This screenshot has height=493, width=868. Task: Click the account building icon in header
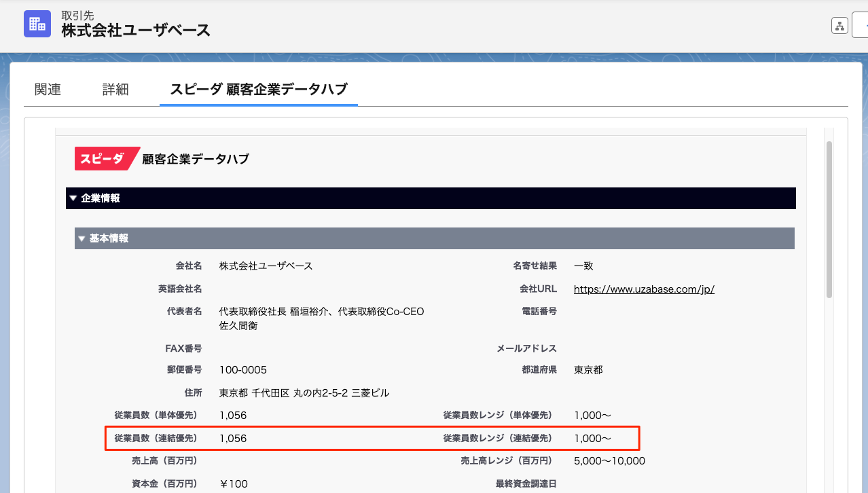[x=37, y=24]
